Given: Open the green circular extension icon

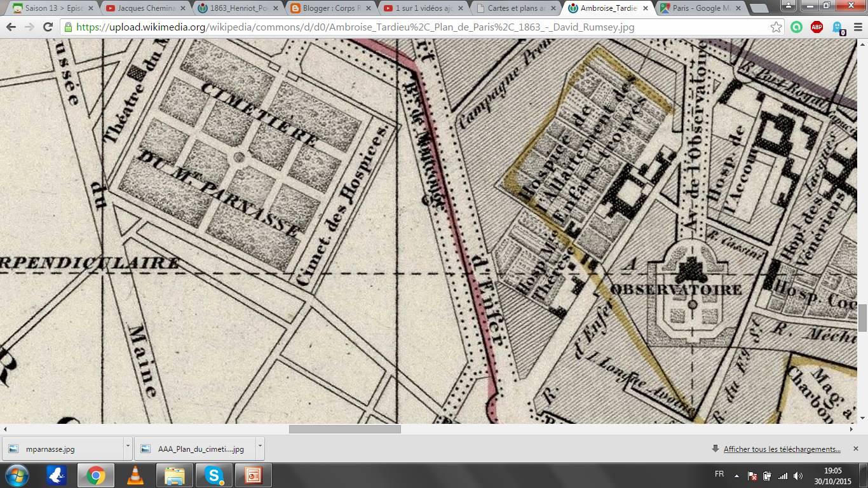Looking at the screenshot, I should pos(796,27).
